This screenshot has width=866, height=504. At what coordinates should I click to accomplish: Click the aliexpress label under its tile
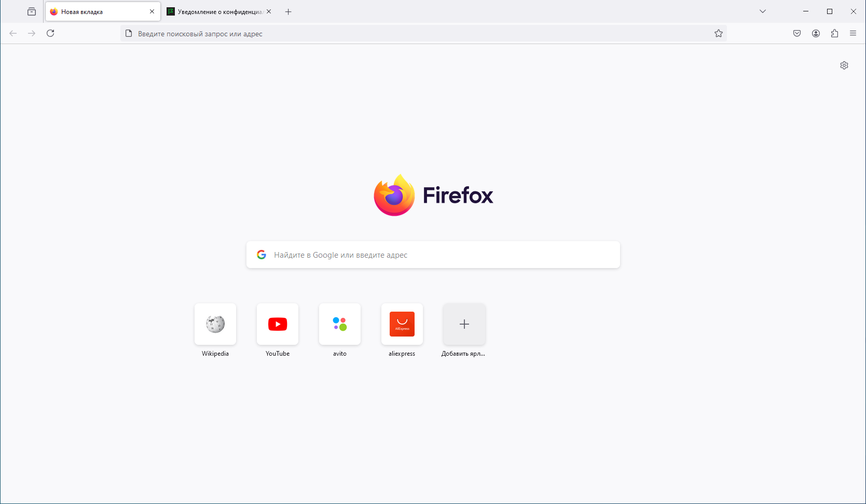402,354
